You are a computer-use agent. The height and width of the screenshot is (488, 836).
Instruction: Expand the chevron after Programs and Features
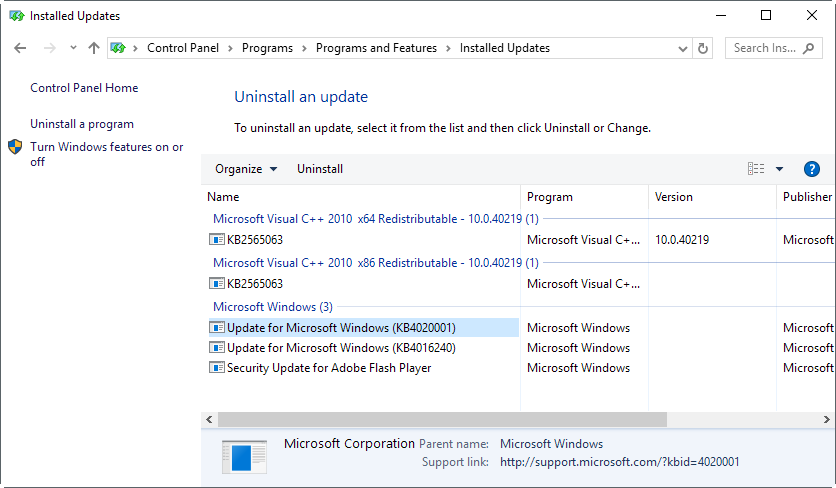[x=448, y=49]
